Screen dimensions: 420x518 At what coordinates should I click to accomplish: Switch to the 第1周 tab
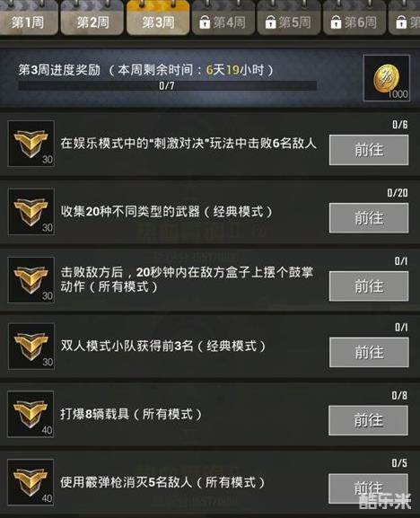tap(28, 19)
